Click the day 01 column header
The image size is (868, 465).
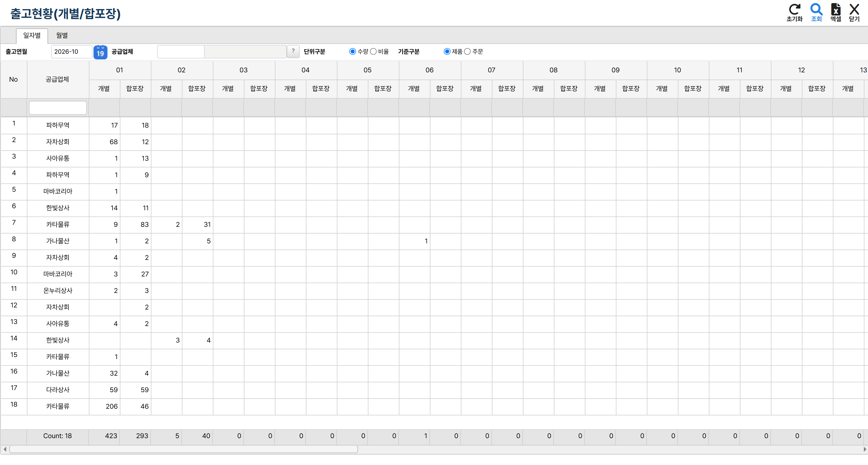coord(120,70)
